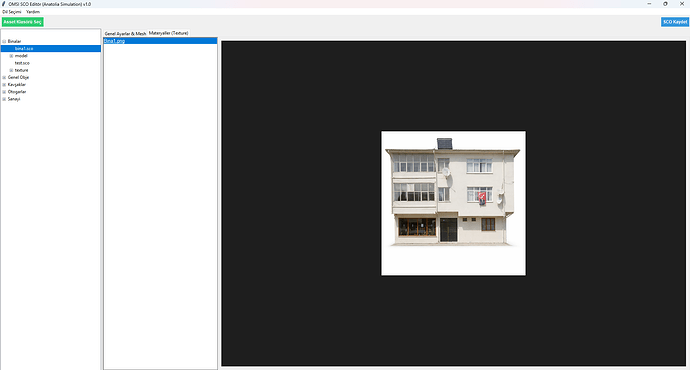Minimize the OMSI SCO Editor window
The height and width of the screenshot is (370, 690).
[x=649, y=4]
